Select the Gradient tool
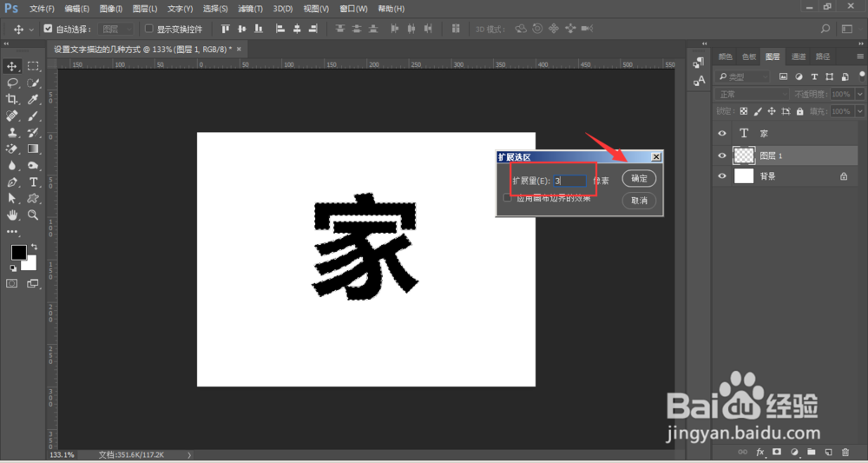 33,149
